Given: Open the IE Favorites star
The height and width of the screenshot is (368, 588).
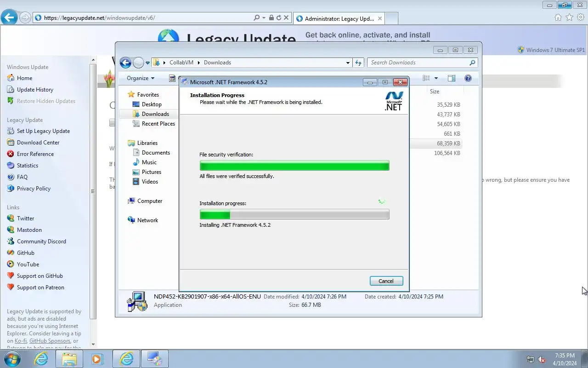Looking at the screenshot, I should click(569, 17).
